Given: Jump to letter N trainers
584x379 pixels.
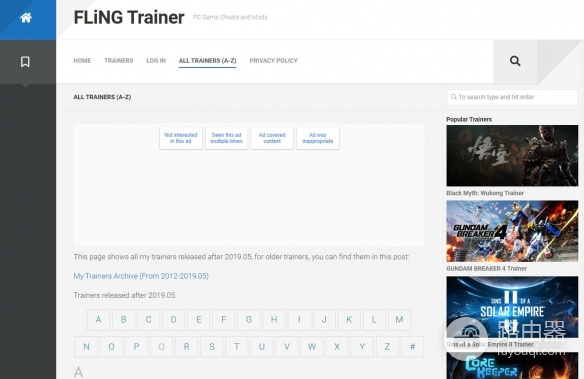Looking at the screenshot, I should [86, 347].
